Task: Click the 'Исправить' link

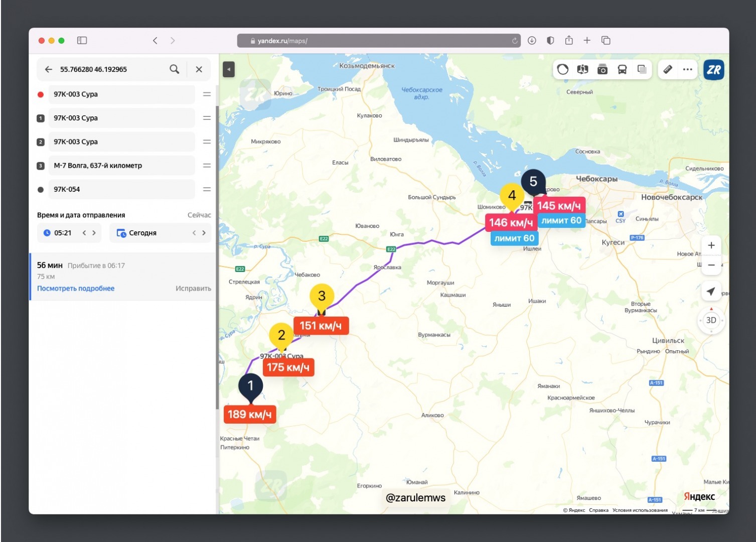Action: pos(193,289)
